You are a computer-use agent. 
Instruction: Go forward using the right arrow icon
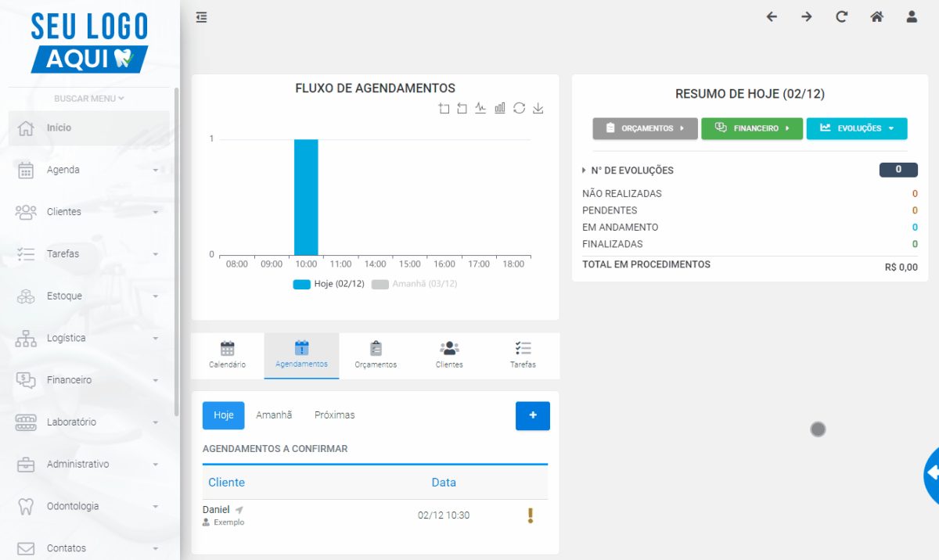point(807,16)
